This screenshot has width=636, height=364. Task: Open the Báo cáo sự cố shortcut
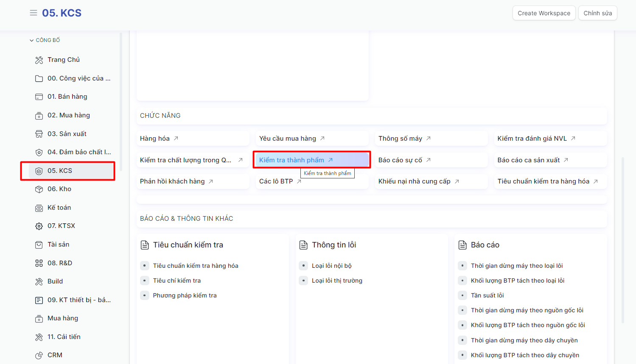pos(400,160)
